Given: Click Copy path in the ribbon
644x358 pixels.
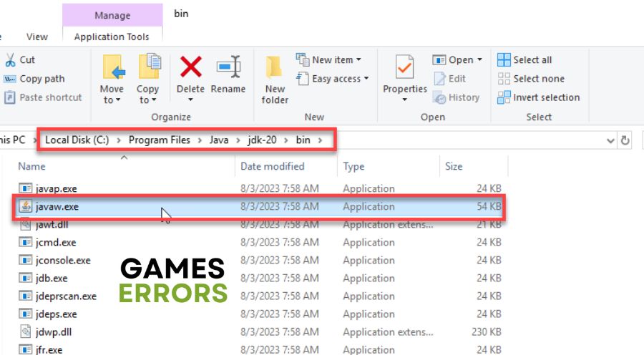Looking at the screenshot, I should tap(34, 79).
